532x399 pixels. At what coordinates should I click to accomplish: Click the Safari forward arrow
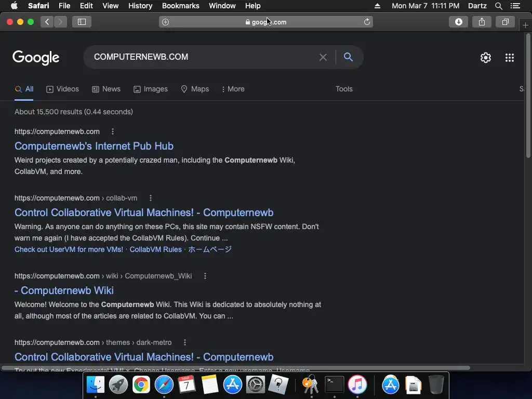60,22
